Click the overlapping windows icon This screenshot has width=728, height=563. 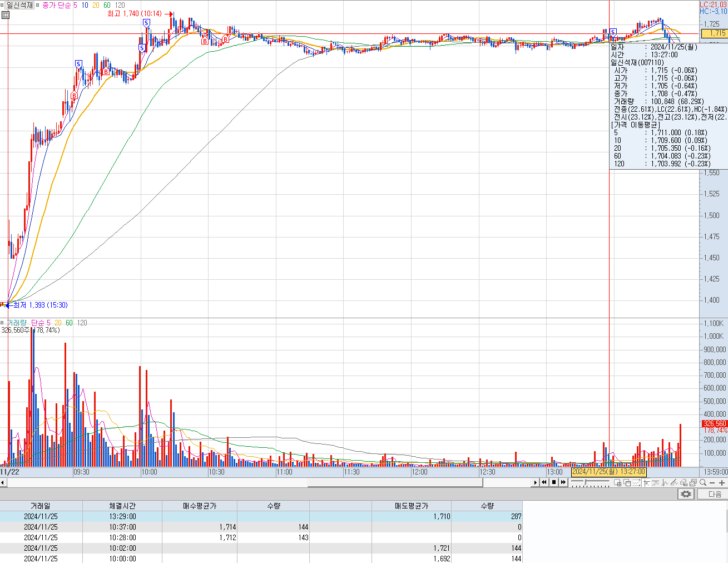tap(627, 483)
